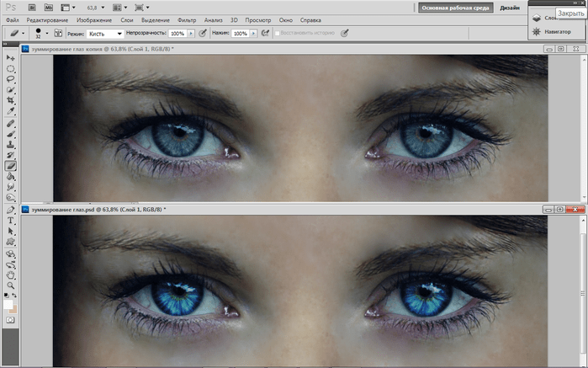The image size is (588, 368).
Task: Select the Clone Stamp tool
Action: tap(10, 145)
